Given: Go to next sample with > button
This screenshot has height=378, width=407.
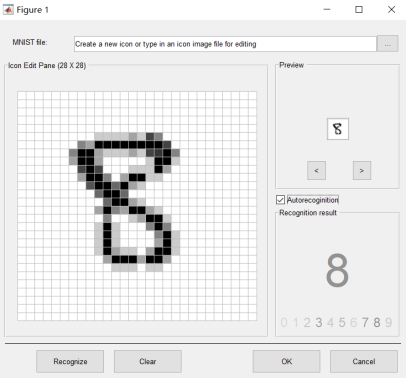Looking at the screenshot, I should pos(362,171).
